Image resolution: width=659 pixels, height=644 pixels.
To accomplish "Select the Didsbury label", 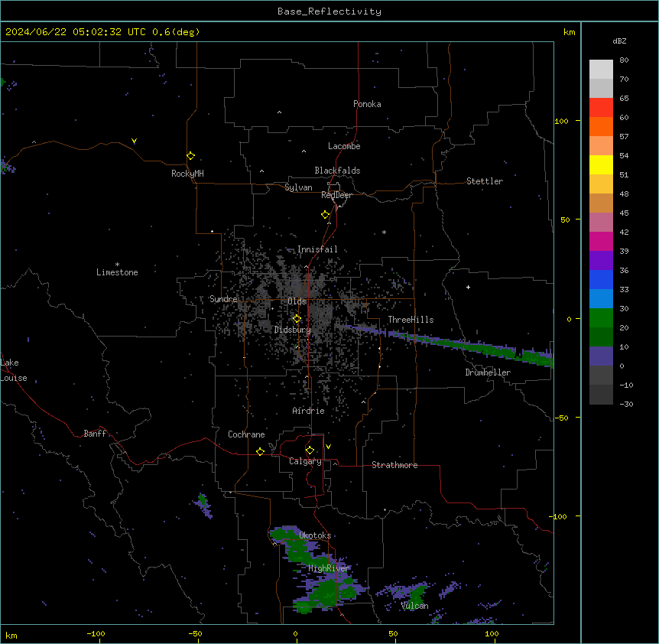I will 293,330.
